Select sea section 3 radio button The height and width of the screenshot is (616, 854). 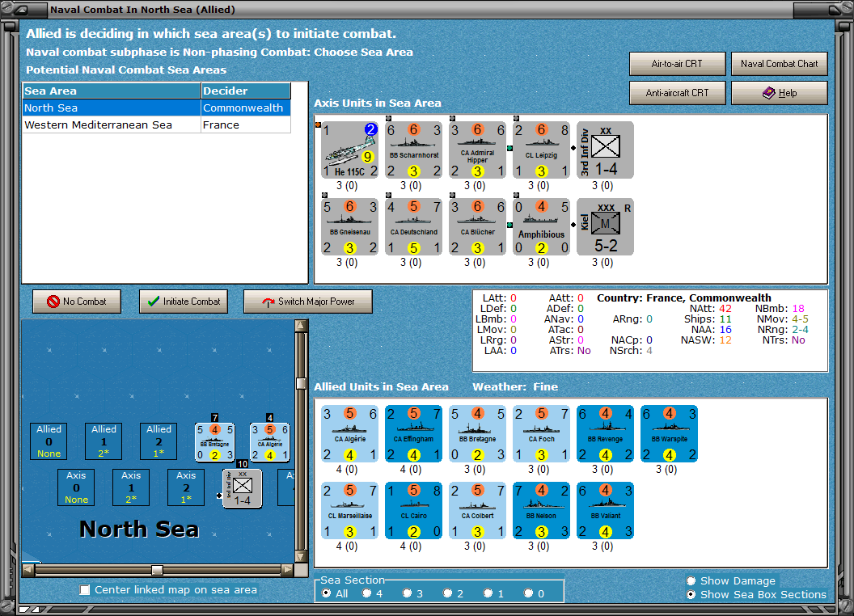point(407,593)
